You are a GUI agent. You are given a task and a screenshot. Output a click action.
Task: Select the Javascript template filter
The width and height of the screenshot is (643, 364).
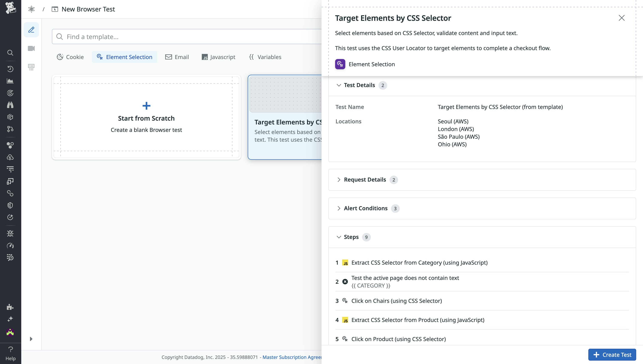[x=219, y=57]
